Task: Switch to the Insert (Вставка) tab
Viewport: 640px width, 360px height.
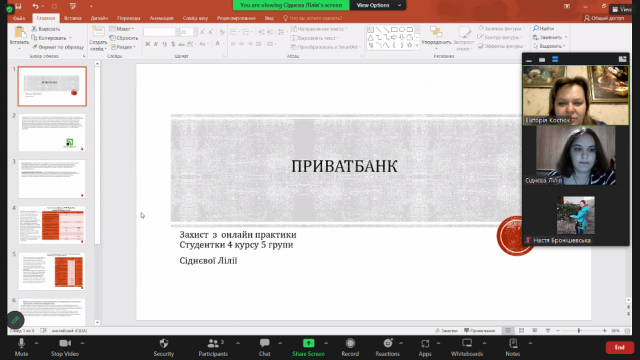Action: [73, 18]
